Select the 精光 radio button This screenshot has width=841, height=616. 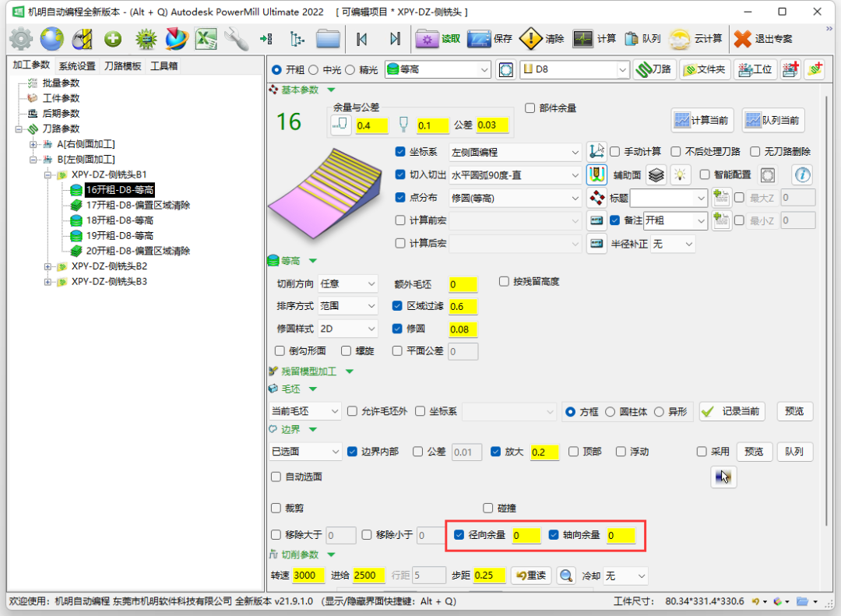click(x=350, y=69)
